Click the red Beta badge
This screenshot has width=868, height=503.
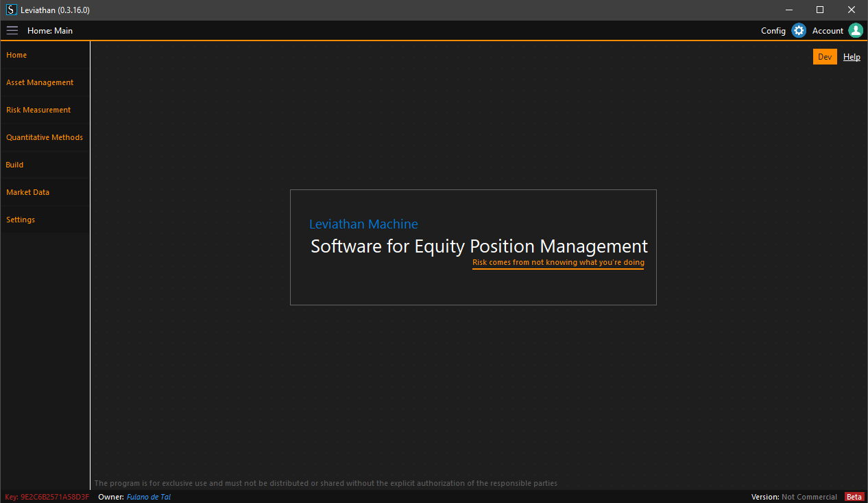point(854,497)
